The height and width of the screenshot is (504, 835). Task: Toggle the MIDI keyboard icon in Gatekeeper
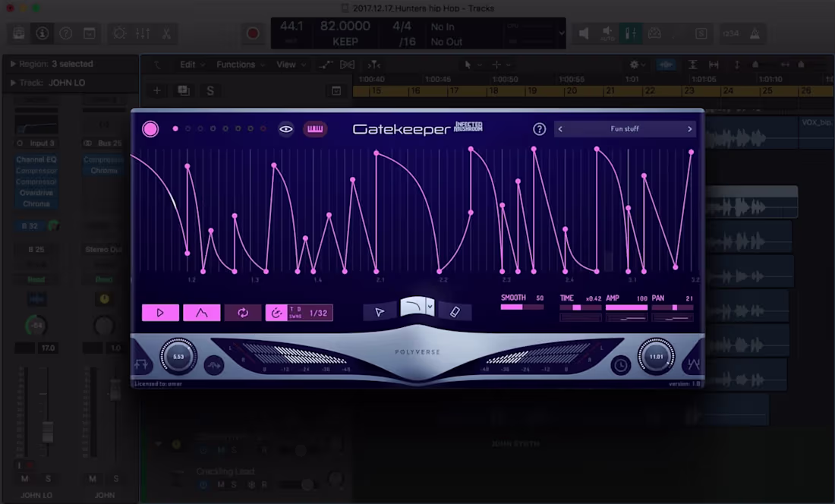pos(315,129)
